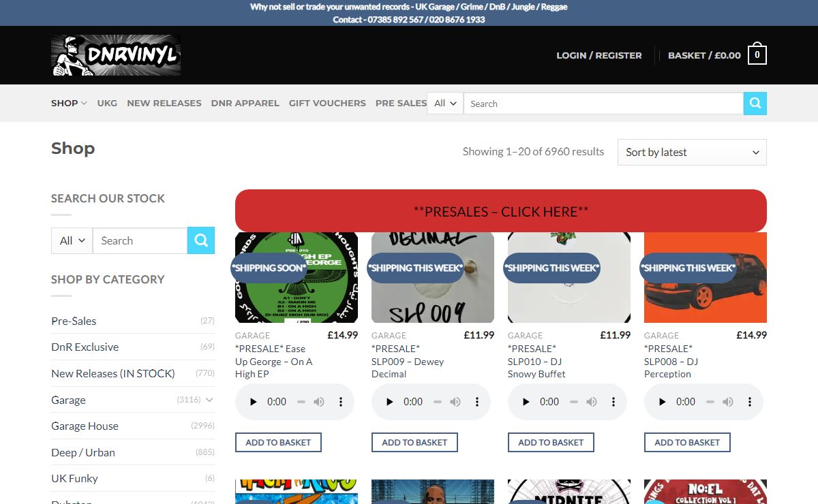Open the Deep / Urban category
Screen dimensions: 818x504
click(x=83, y=452)
